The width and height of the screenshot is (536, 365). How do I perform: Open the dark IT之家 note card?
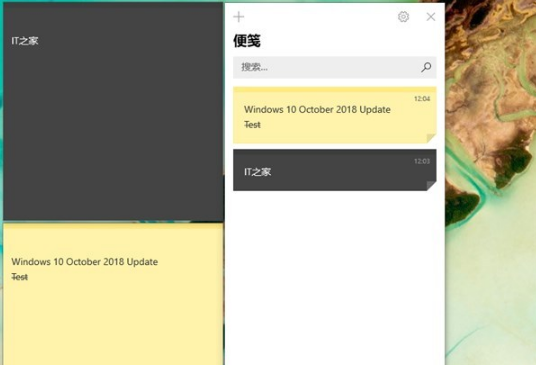click(x=335, y=170)
